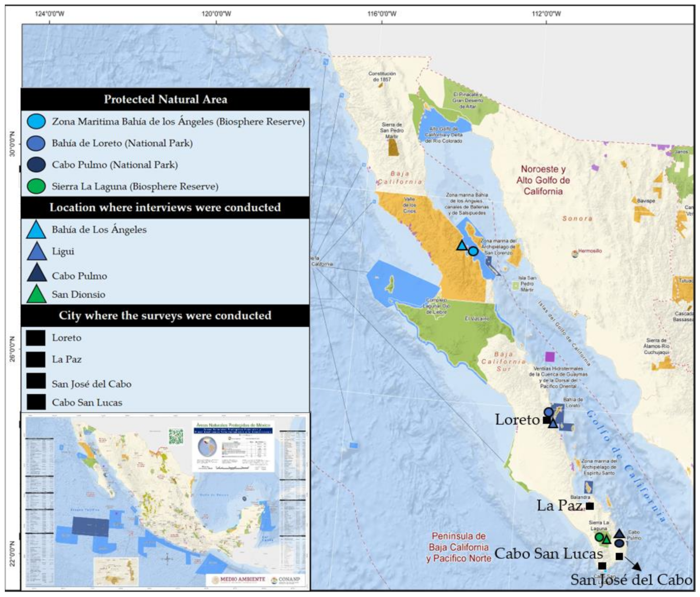Click "City where the surveys were conducted" header
This screenshot has height=597, width=700.
[165, 315]
